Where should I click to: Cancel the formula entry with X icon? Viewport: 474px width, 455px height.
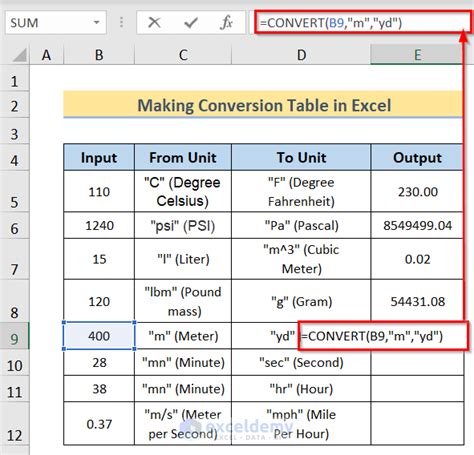(x=154, y=23)
